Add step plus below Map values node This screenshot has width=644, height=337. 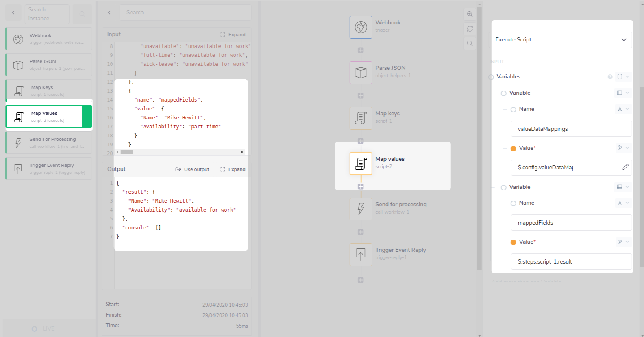(x=361, y=187)
